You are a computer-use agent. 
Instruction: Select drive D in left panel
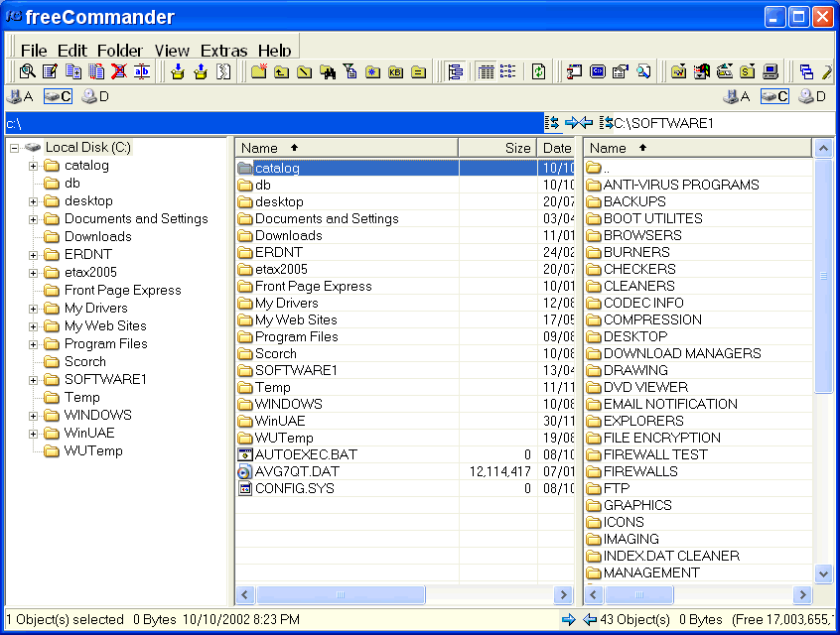click(x=95, y=97)
